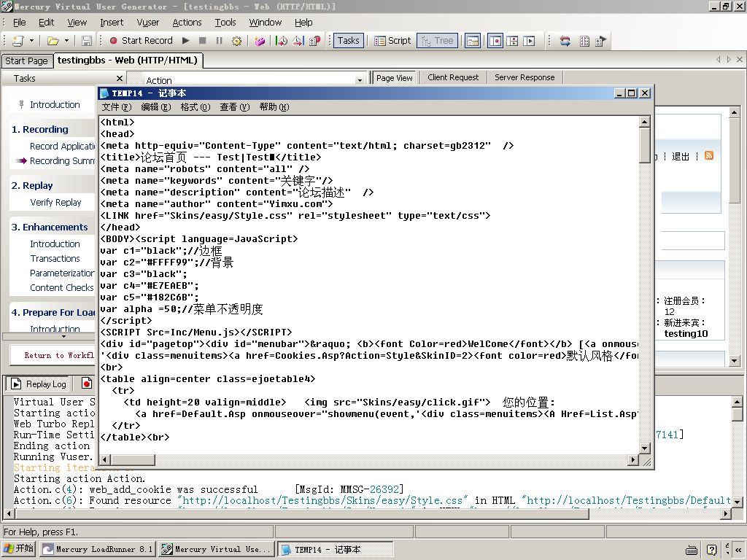Click the Stop replay square icon
Image resolution: width=747 pixels, height=560 pixels.
click(x=203, y=41)
